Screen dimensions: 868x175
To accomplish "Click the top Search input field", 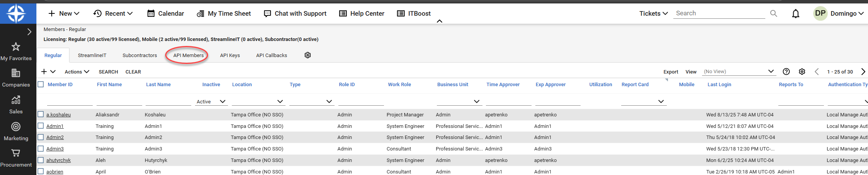I will pyautogui.click(x=719, y=13).
